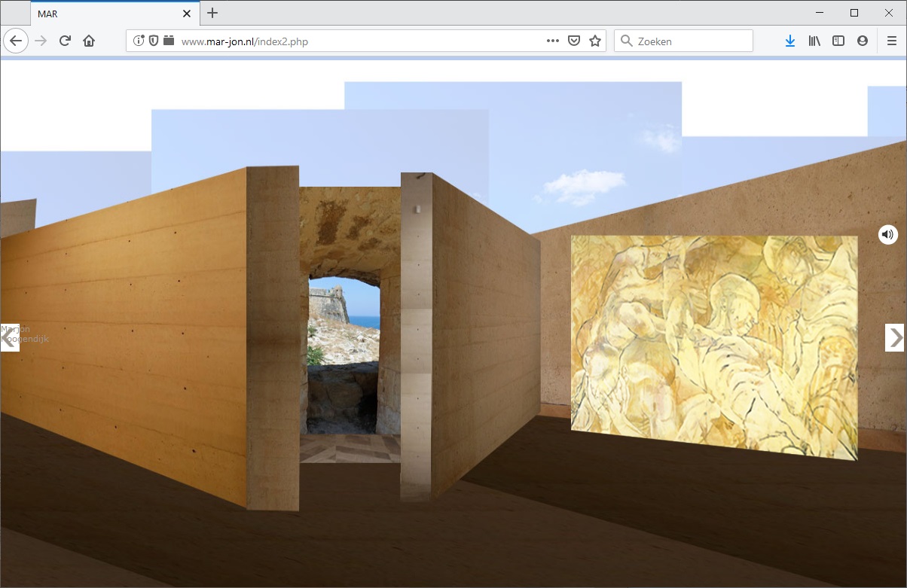Open the Firefox home page
907x588 pixels.
[89, 41]
